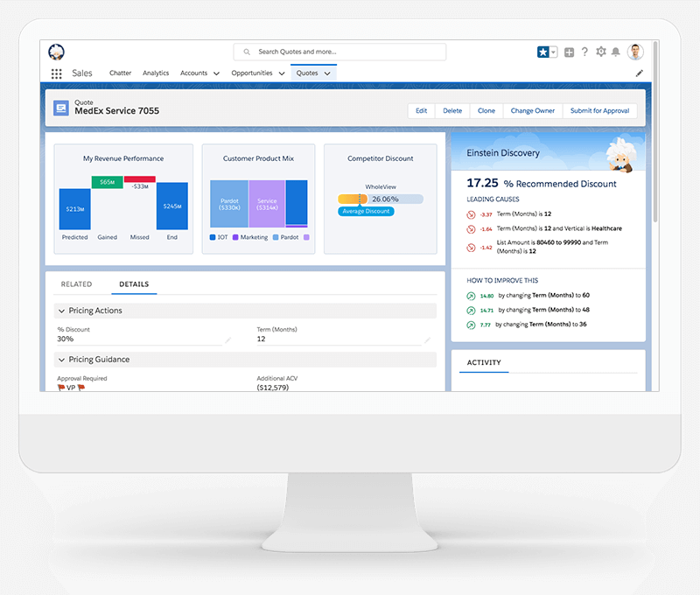700x595 pixels.
Task: Click the Favorites star icon
Action: 542,52
